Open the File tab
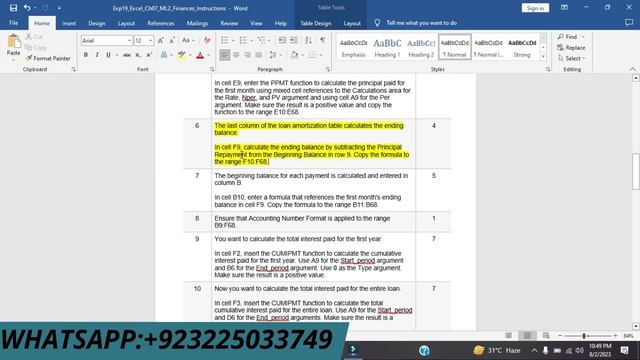Image resolution: width=640 pixels, height=360 pixels. (x=13, y=23)
